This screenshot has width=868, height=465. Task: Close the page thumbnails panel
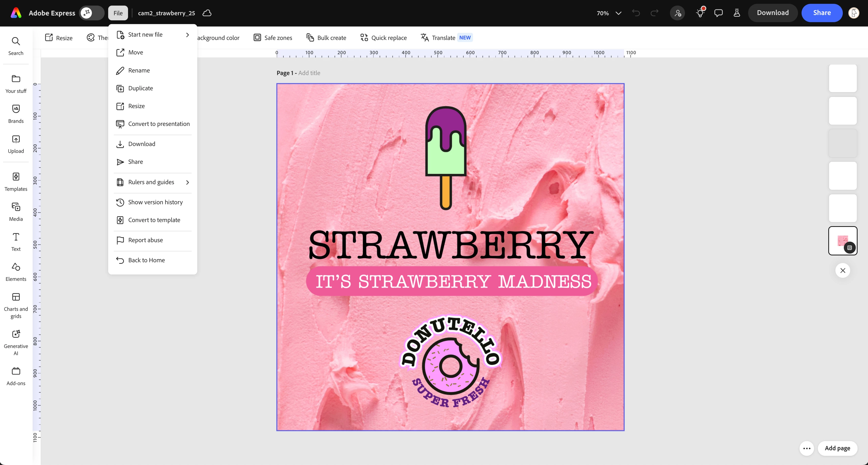843,270
